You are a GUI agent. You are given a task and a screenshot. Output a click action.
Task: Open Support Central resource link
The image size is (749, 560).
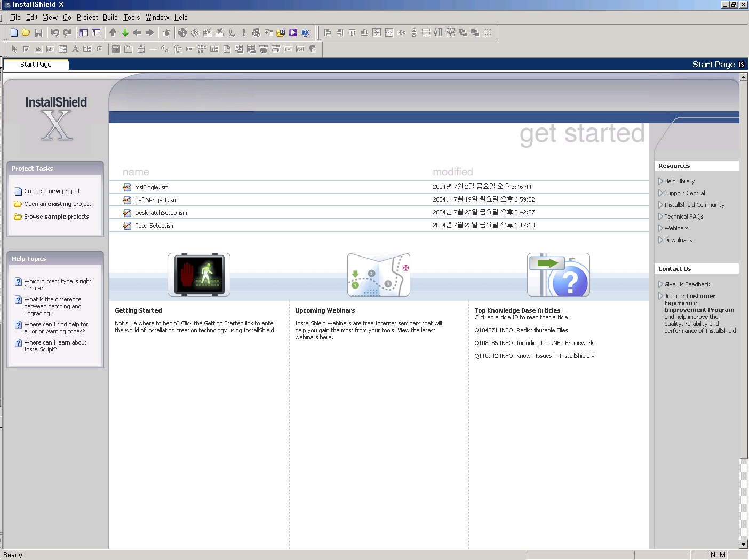(x=684, y=193)
